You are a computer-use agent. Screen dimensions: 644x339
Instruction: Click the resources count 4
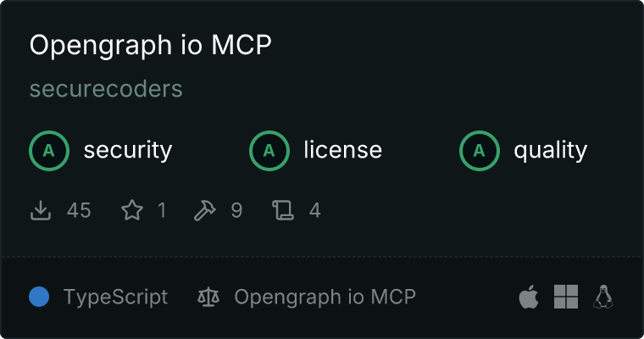(315, 210)
